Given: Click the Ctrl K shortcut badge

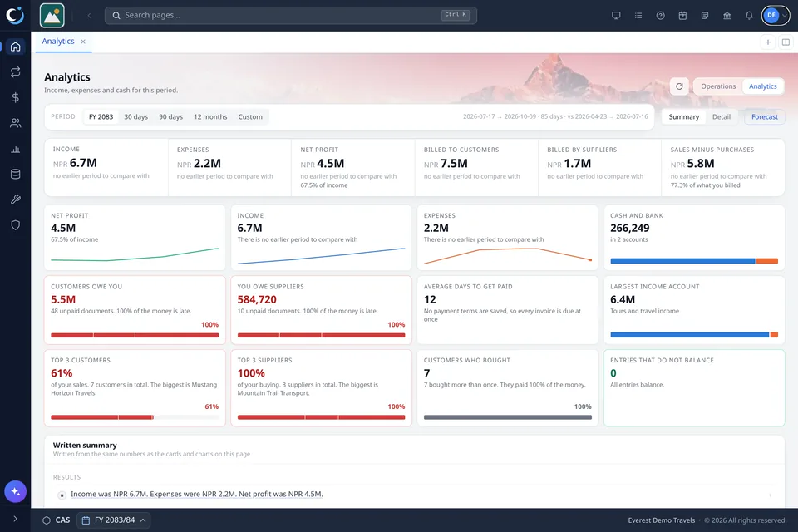Looking at the screenshot, I should (x=455, y=15).
